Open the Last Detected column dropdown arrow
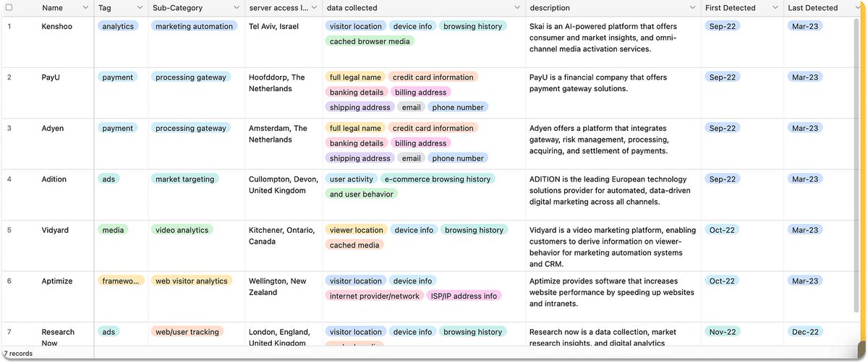Image resolution: width=868 pixels, height=363 pixels. (857, 8)
